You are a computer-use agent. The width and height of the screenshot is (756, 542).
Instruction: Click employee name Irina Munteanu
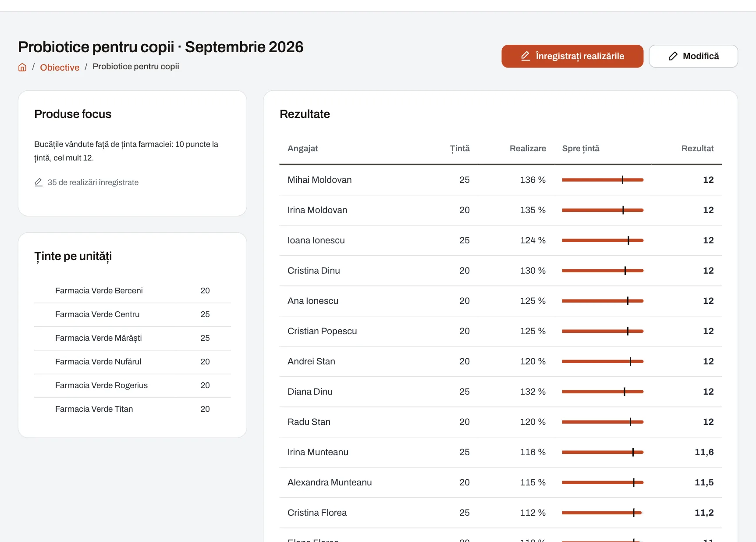(x=318, y=452)
